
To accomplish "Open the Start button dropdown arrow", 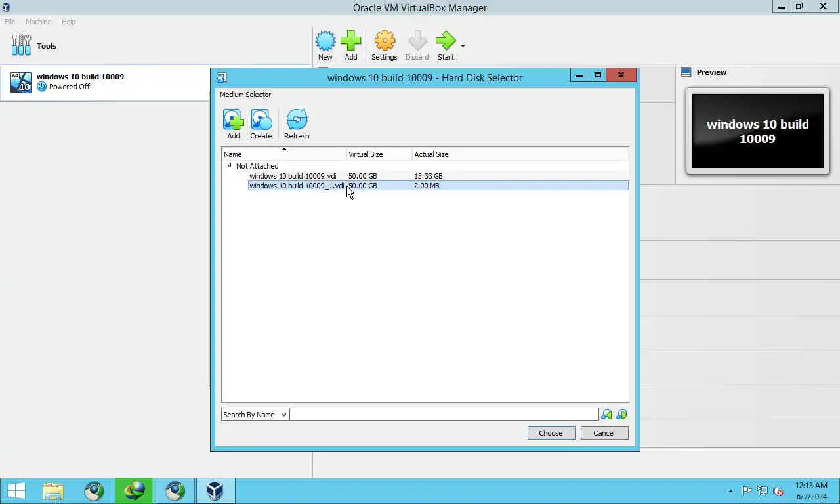I will [463, 46].
